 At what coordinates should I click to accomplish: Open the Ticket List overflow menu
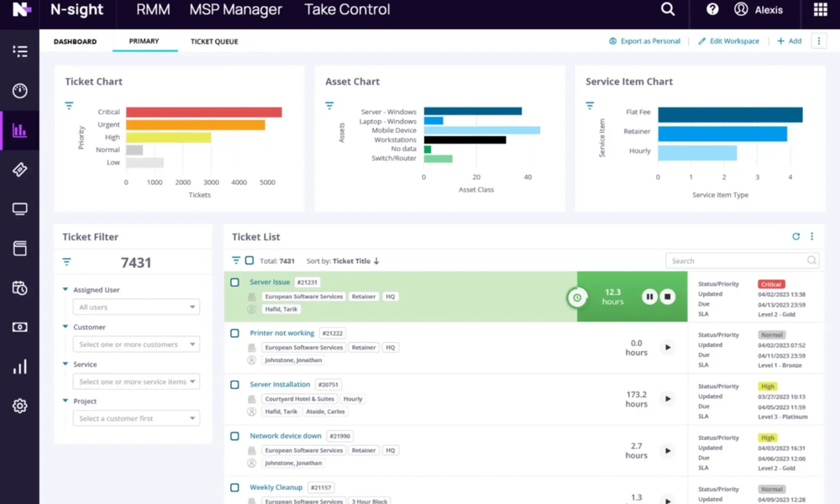811,236
